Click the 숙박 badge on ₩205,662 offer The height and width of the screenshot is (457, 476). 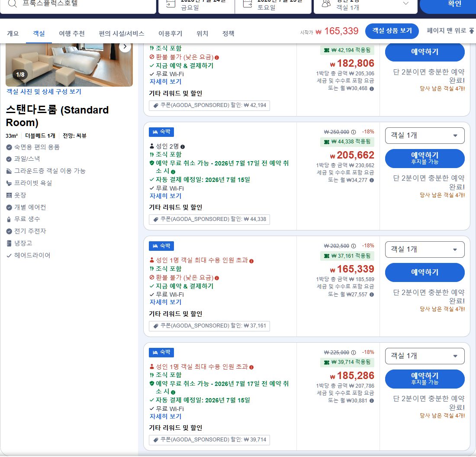click(x=161, y=132)
